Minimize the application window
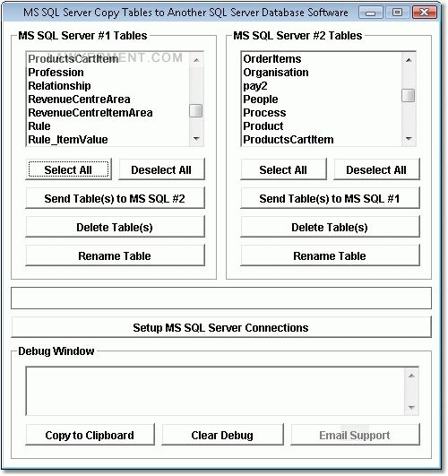 tap(370, 13)
